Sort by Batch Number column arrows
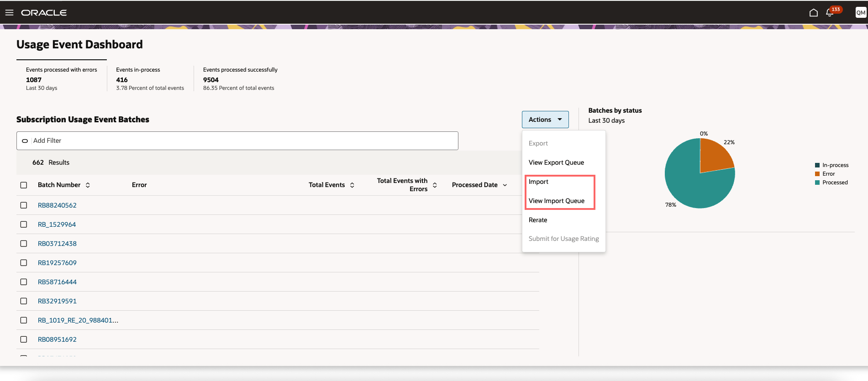 (88, 185)
